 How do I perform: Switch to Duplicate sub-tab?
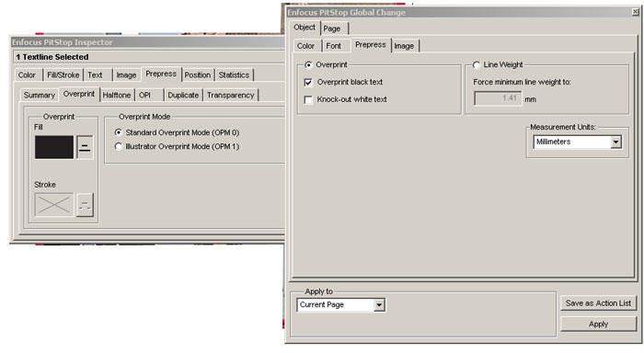point(183,96)
